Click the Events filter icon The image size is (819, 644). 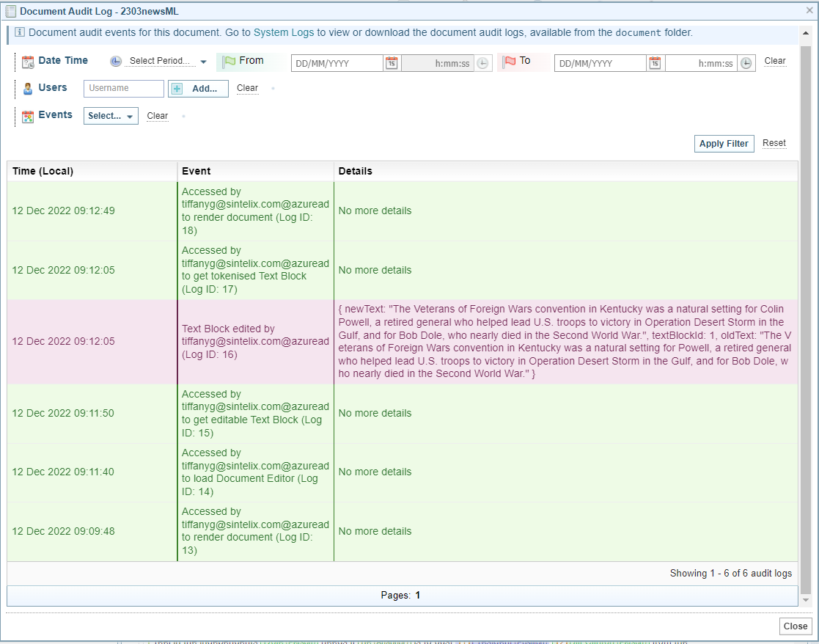click(28, 116)
